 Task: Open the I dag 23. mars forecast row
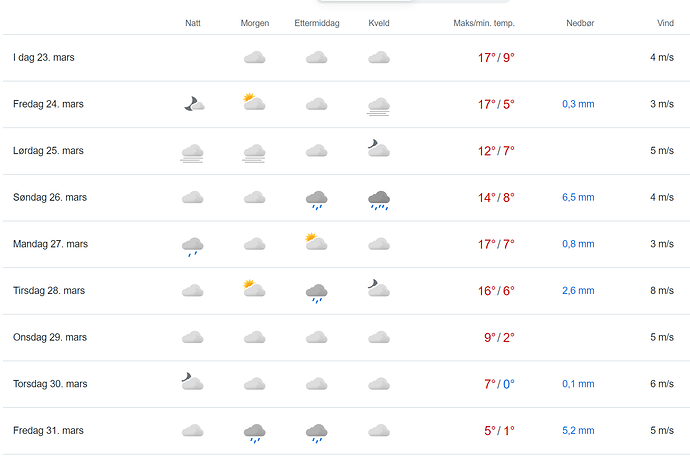(44, 58)
